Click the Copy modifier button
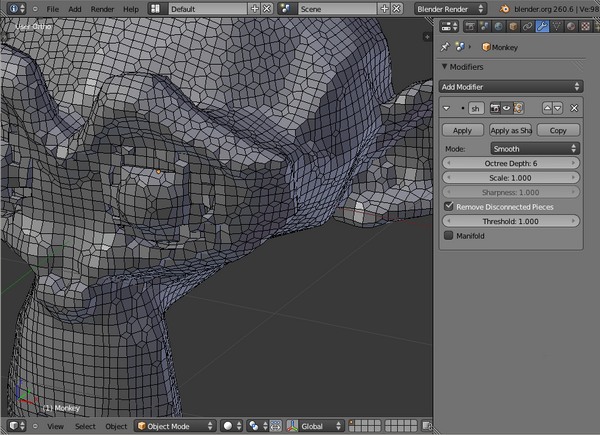The image size is (600, 435). (x=558, y=130)
